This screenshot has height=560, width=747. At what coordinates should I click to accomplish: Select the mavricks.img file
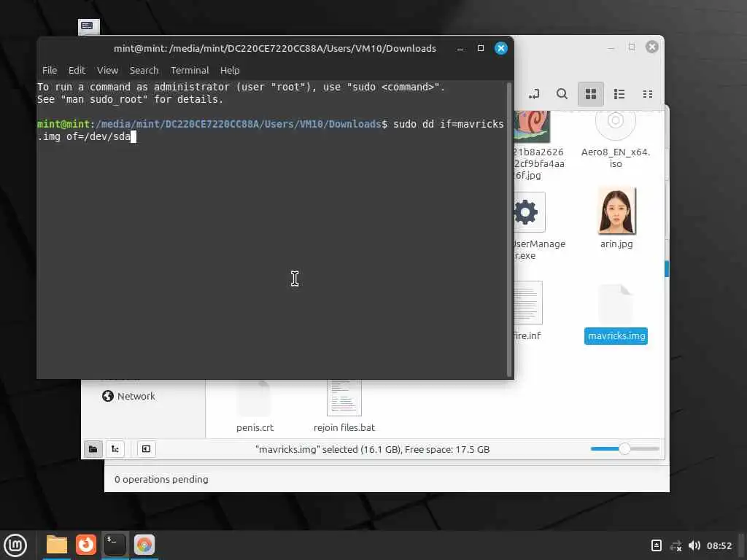point(616,314)
